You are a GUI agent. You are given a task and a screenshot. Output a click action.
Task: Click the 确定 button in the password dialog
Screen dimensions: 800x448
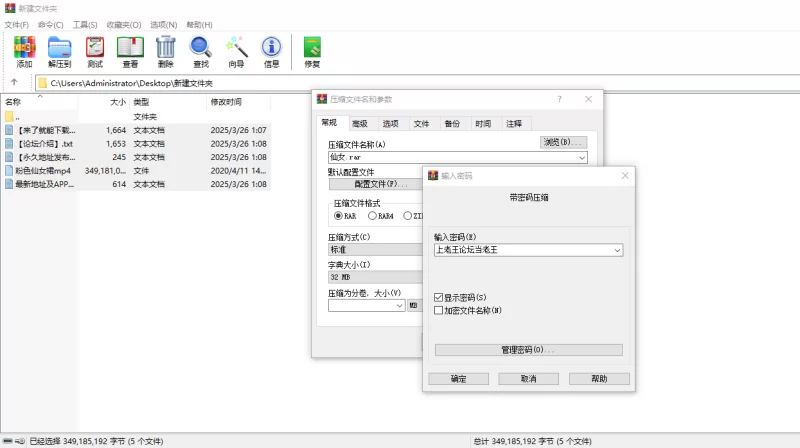458,379
